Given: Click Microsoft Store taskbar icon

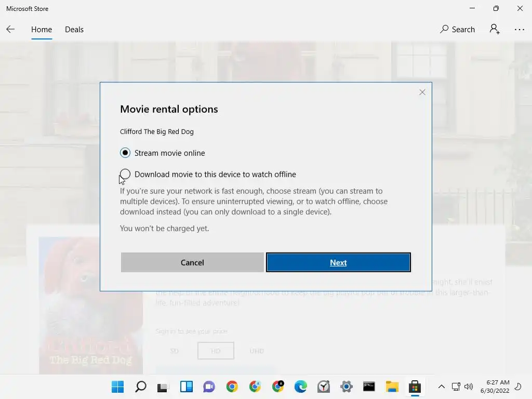Looking at the screenshot, I should pyautogui.click(x=415, y=387).
